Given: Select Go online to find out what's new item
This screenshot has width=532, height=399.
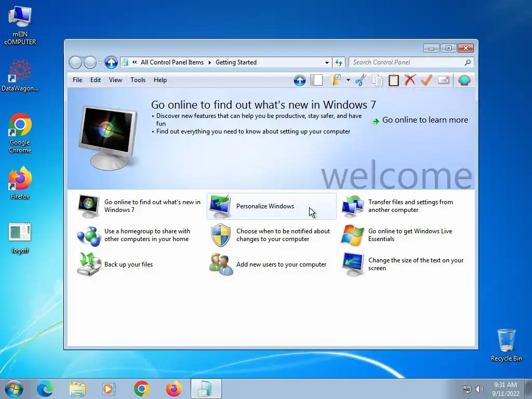Looking at the screenshot, I should (139, 206).
